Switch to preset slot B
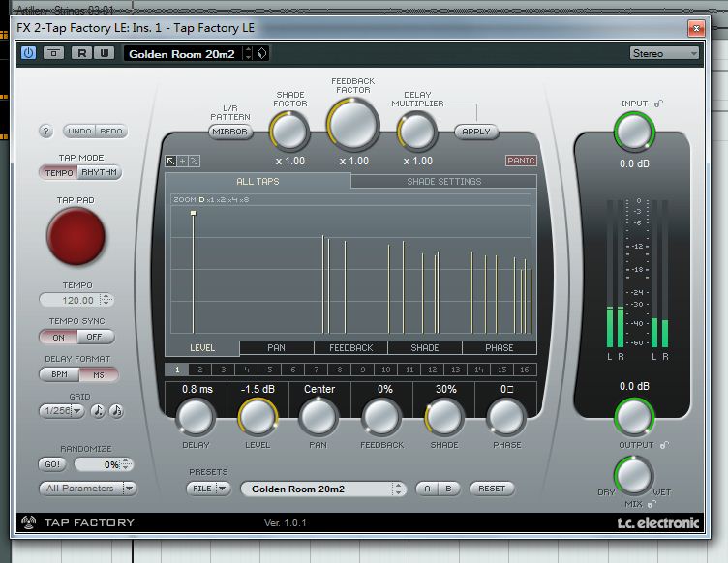 point(448,489)
